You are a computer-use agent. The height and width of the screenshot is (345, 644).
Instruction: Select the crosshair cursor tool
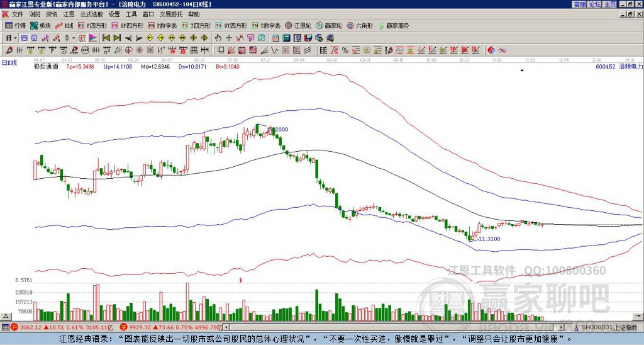pyautogui.click(x=229, y=38)
